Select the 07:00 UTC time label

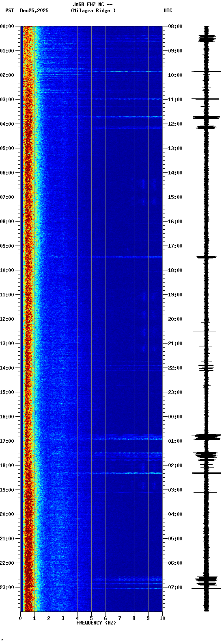coord(175,587)
